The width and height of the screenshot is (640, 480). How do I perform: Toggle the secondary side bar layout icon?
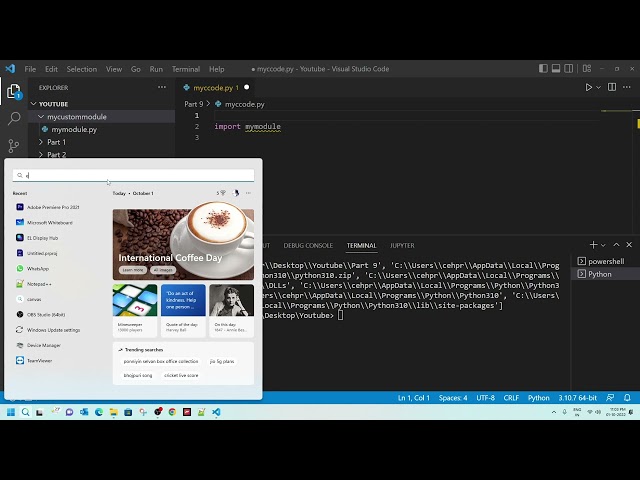[569, 69]
